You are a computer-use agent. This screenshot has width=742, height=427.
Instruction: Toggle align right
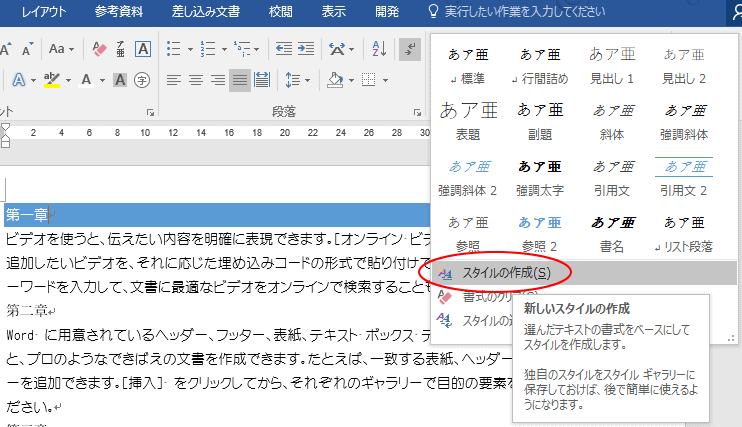point(218,80)
